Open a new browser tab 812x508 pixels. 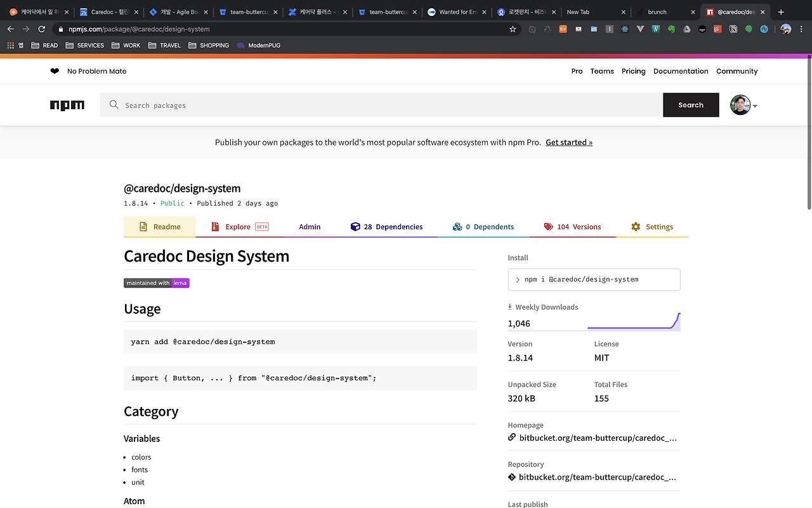pyautogui.click(x=781, y=12)
